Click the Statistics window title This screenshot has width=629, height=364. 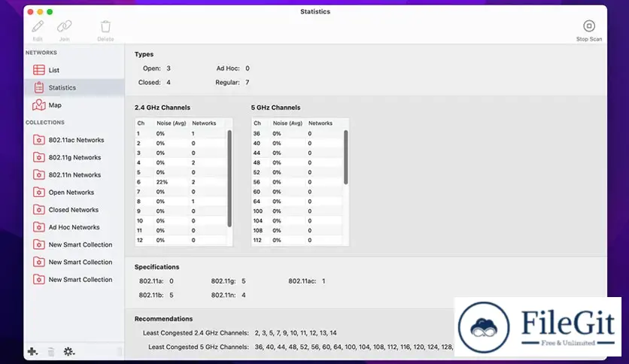[315, 11]
